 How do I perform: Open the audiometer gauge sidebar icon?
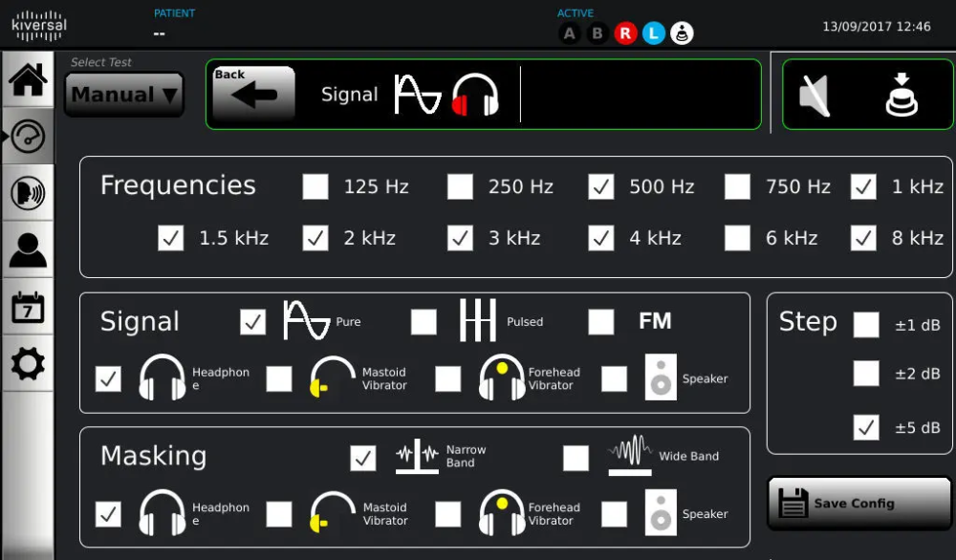click(x=28, y=137)
